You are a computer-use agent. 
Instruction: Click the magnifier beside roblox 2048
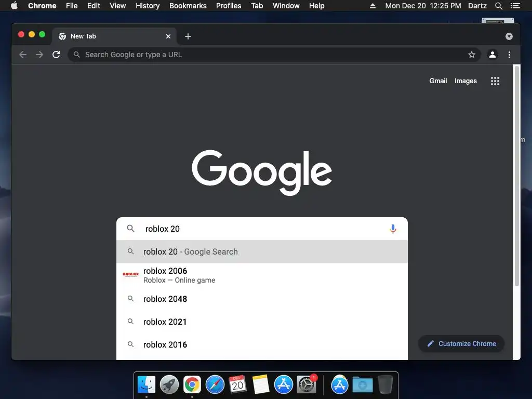tap(130, 299)
